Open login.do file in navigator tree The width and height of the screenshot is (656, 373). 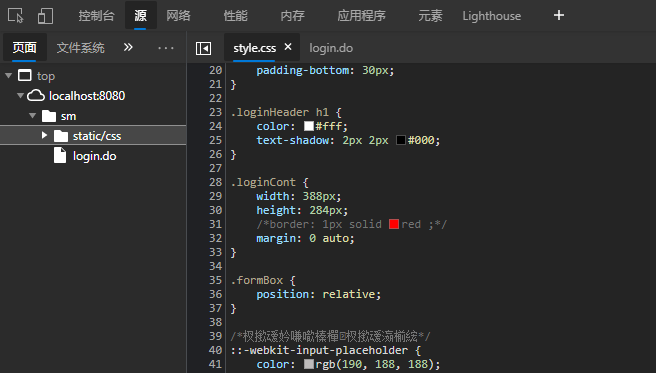pyautogui.click(x=93, y=156)
